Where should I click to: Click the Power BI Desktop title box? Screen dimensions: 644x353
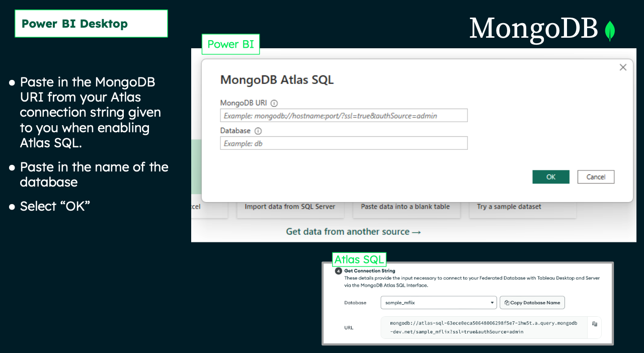[x=91, y=24]
